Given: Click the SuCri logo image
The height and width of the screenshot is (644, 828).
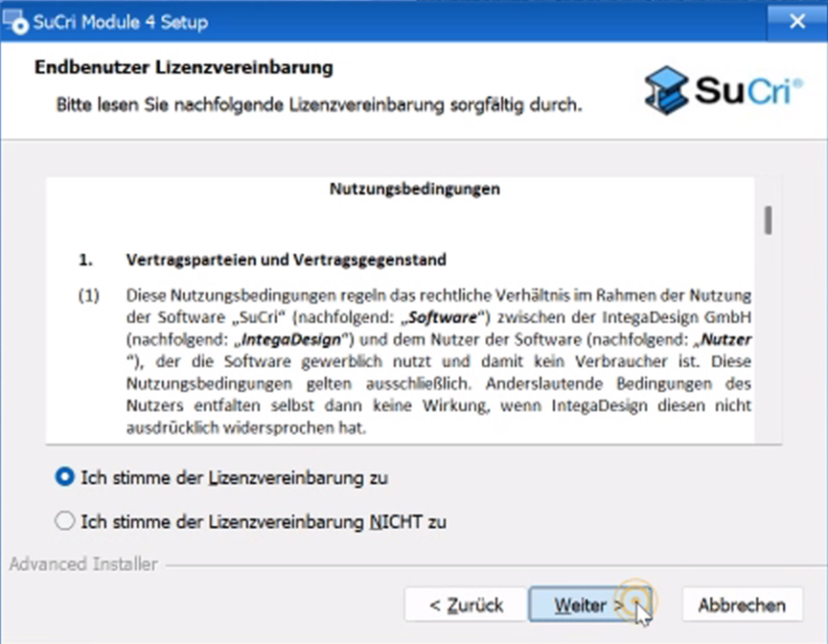Looking at the screenshot, I should click(x=724, y=90).
